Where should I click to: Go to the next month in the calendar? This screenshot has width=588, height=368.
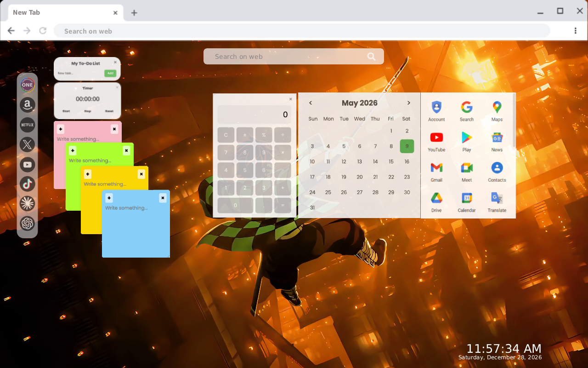tap(408, 103)
